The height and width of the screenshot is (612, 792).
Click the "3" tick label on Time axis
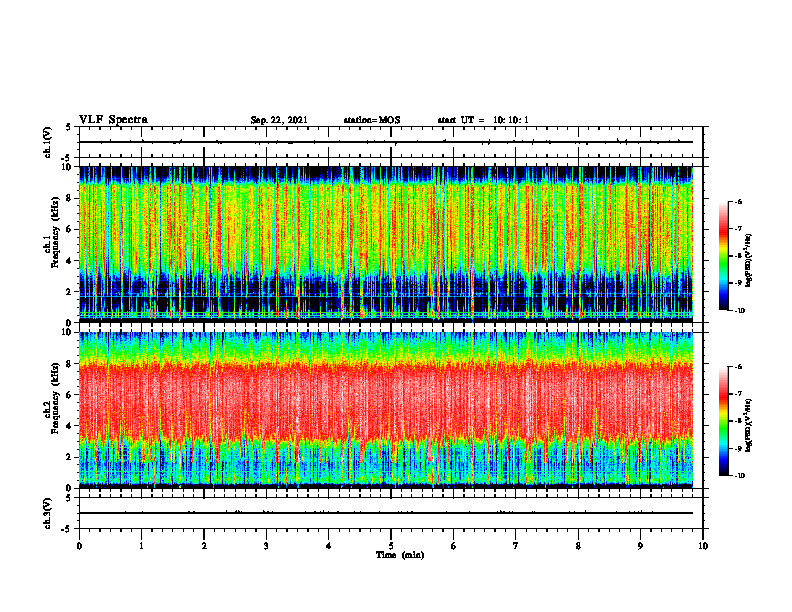(266, 546)
